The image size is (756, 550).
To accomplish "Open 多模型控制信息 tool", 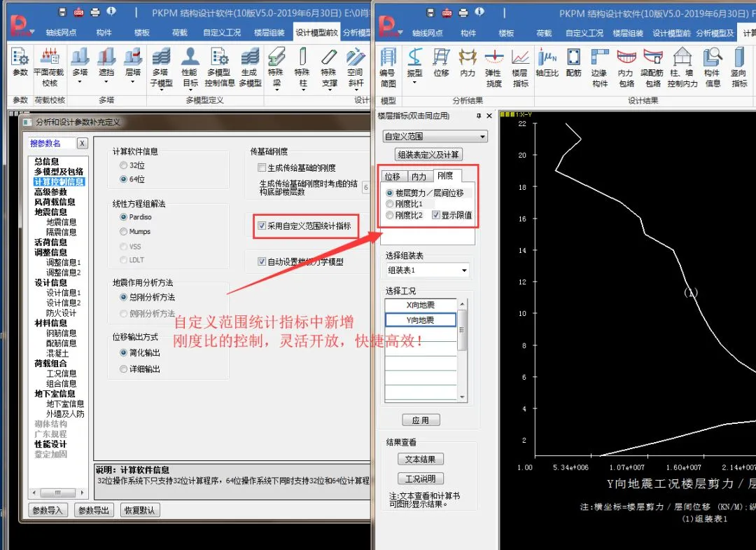I will click(x=219, y=67).
